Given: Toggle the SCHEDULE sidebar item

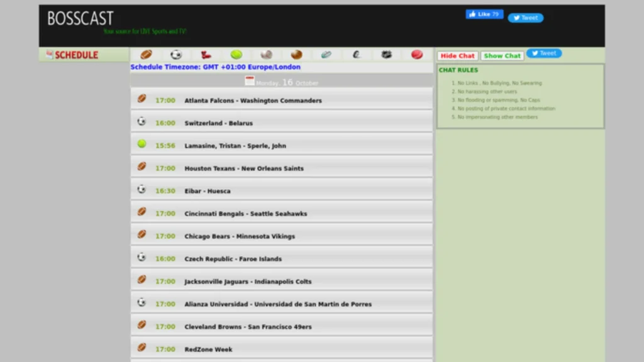Looking at the screenshot, I should coord(71,55).
